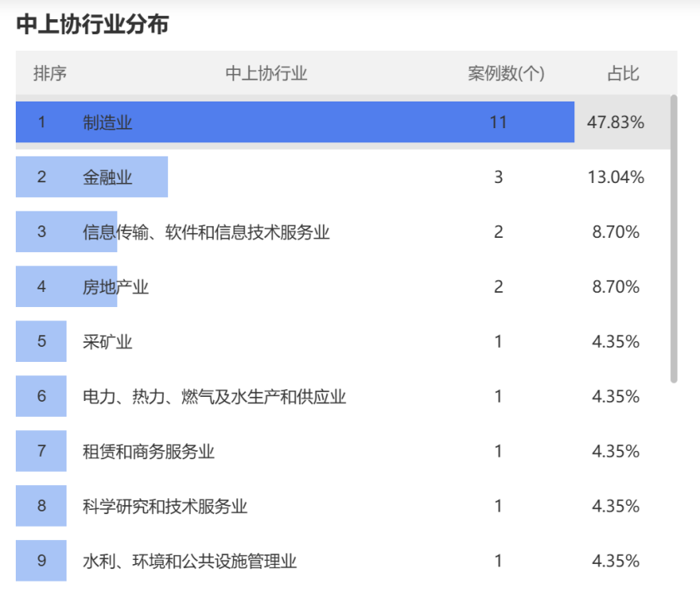
Task: Click the 中上协行业 column header
Action: 266,73
